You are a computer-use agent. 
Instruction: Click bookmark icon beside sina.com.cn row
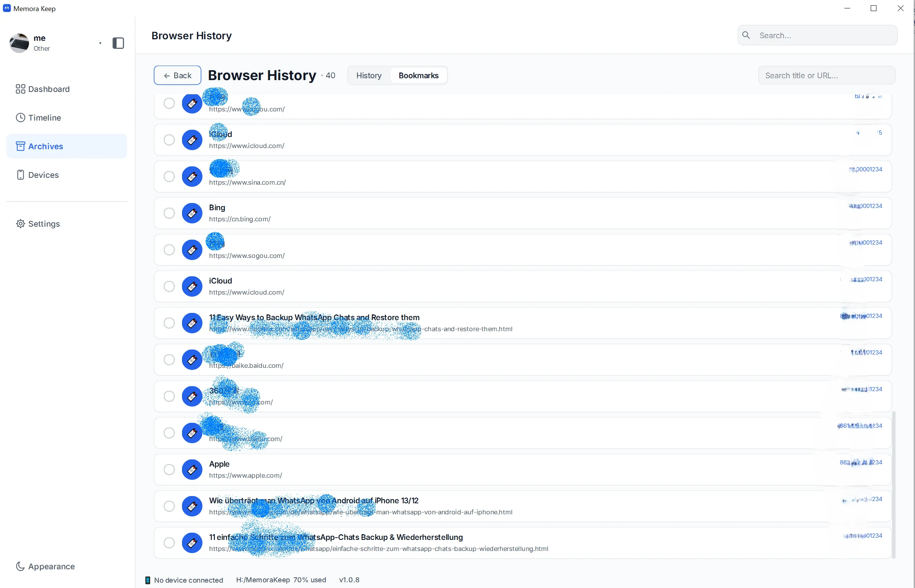pos(192,176)
